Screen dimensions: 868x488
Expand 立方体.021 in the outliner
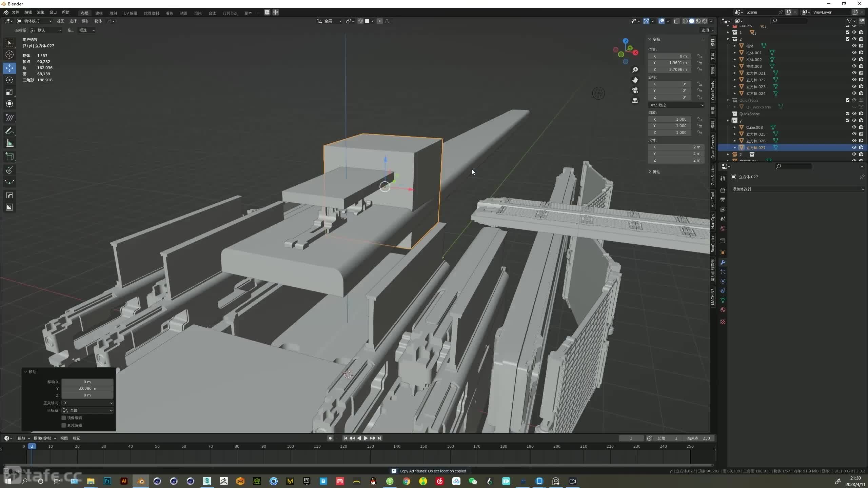click(735, 73)
